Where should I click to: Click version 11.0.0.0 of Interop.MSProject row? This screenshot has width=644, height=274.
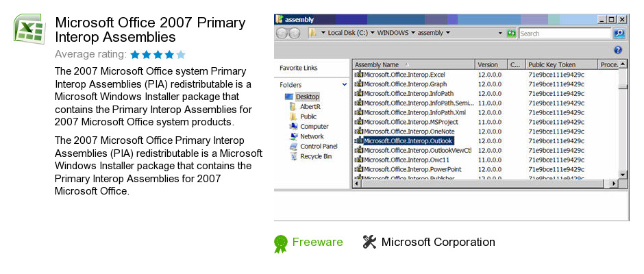click(x=489, y=122)
